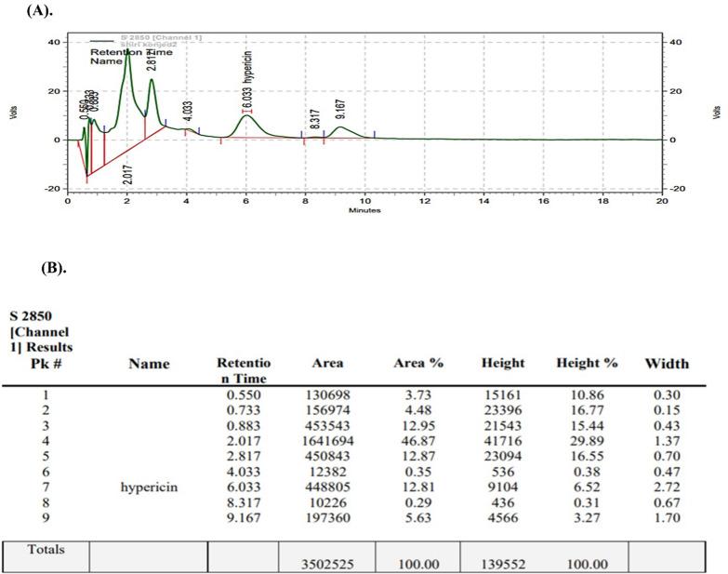Click the 4.033 peak label on chromatogram

pos(188,112)
